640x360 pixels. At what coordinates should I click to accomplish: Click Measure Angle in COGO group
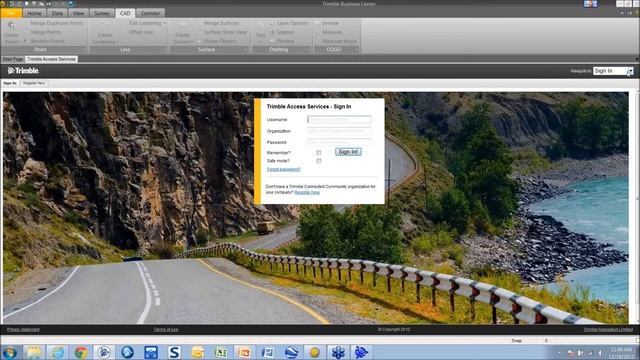pyautogui.click(x=339, y=41)
